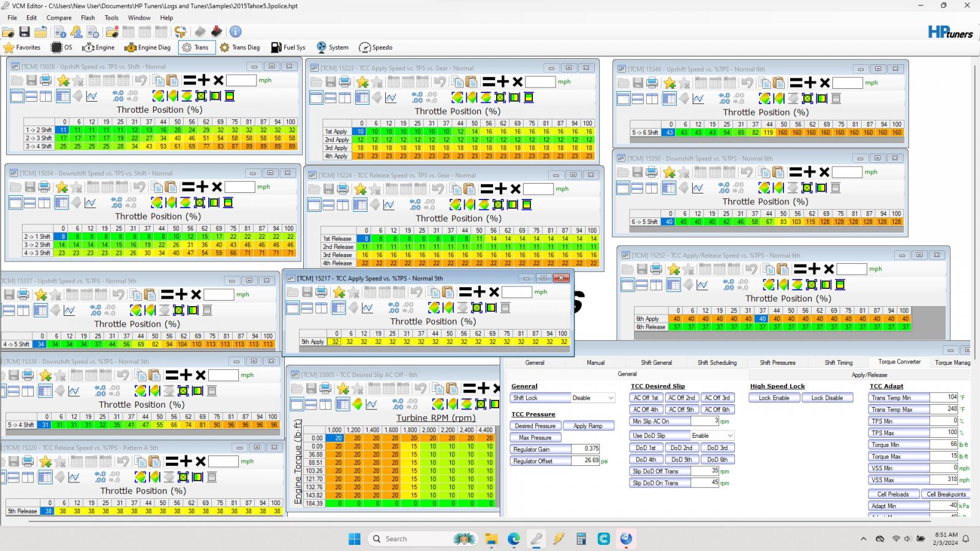The width and height of the screenshot is (980, 551).
Task: Switch to the Shift Pressures tab
Action: (x=777, y=362)
